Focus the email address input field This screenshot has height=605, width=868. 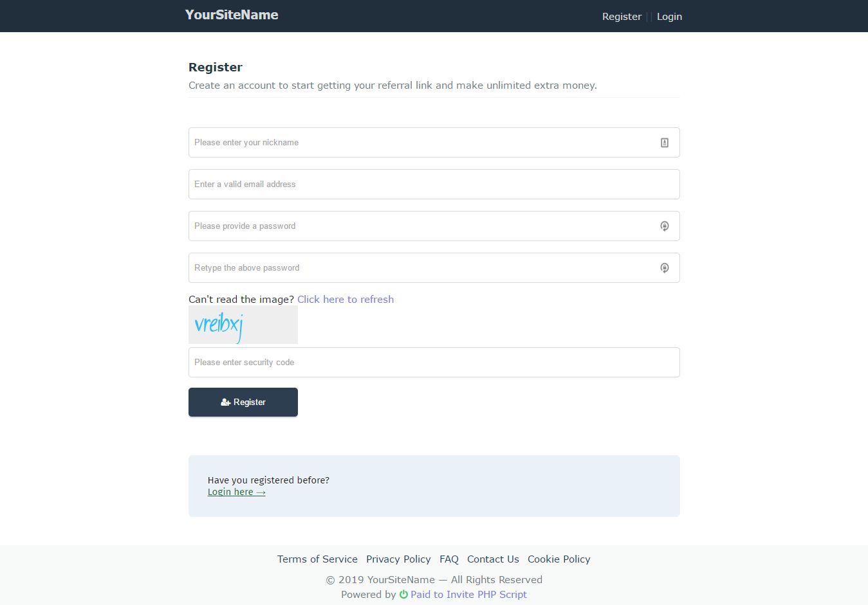point(434,185)
